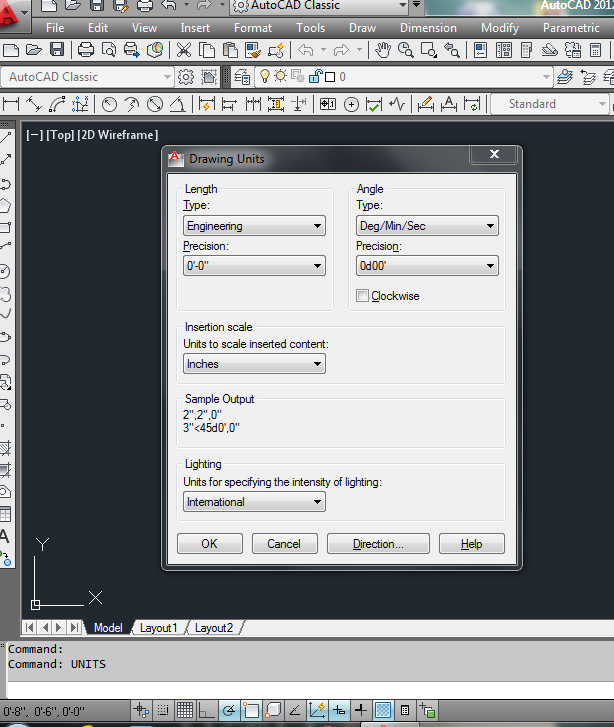The height and width of the screenshot is (727, 614).
Task: Click the Tools menu
Action: [x=310, y=28]
